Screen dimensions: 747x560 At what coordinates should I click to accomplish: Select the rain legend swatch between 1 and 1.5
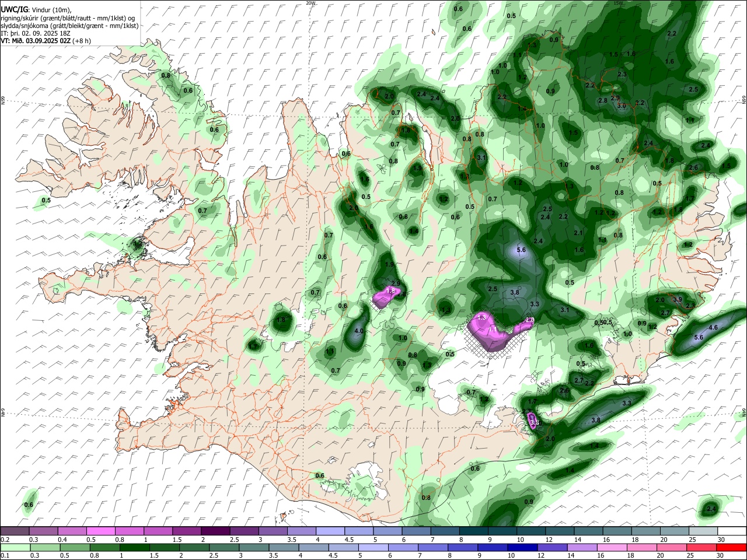(x=135, y=547)
